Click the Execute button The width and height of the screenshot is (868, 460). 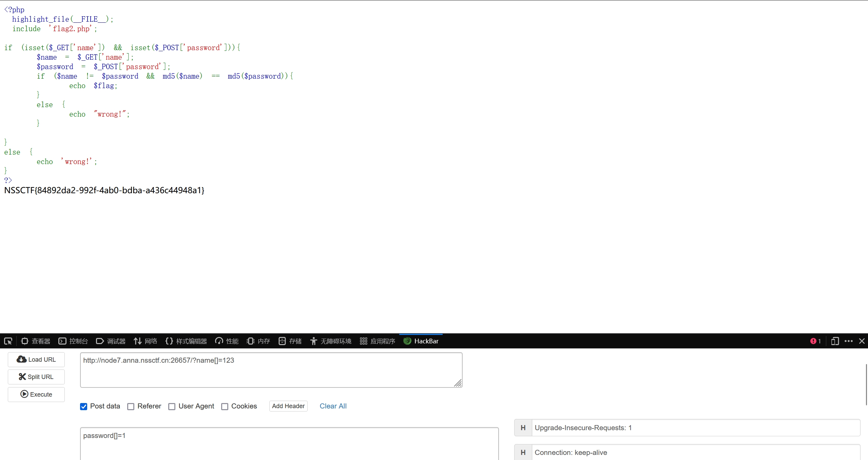[x=36, y=394]
